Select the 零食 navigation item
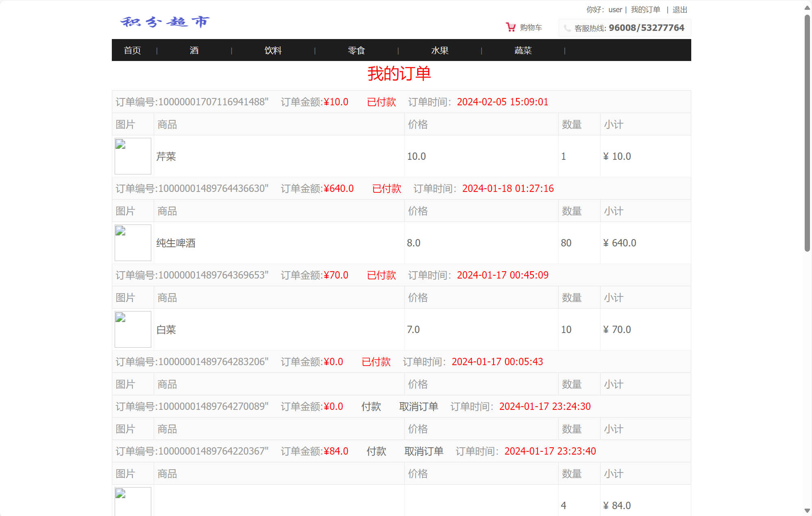Screen dimensions: 812x516 tap(356, 50)
